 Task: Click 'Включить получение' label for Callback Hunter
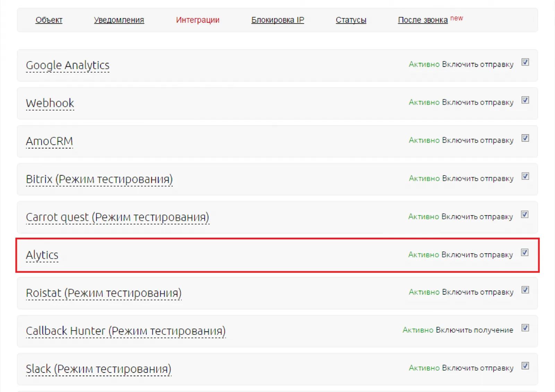tap(474, 330)
